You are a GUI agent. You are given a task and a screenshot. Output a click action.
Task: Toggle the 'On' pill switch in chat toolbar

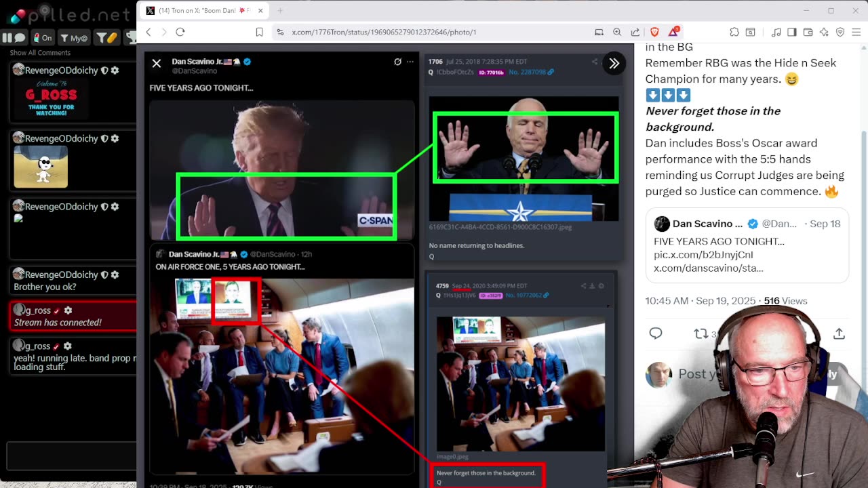(x=43, y=38)
